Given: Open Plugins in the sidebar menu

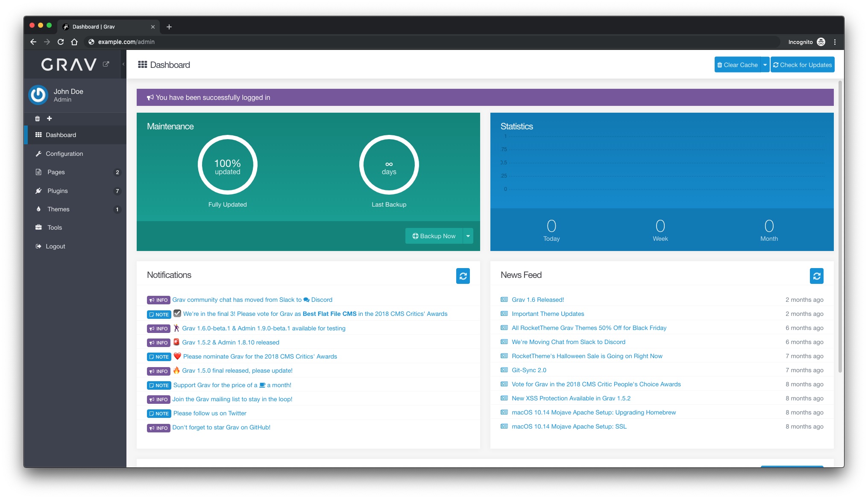Looking at the screenshot, I should click(x=58, y=191).
